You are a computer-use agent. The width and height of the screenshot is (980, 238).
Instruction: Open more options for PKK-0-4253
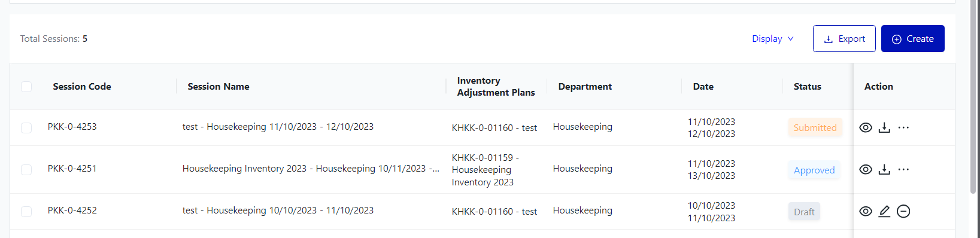click(903, 127)
